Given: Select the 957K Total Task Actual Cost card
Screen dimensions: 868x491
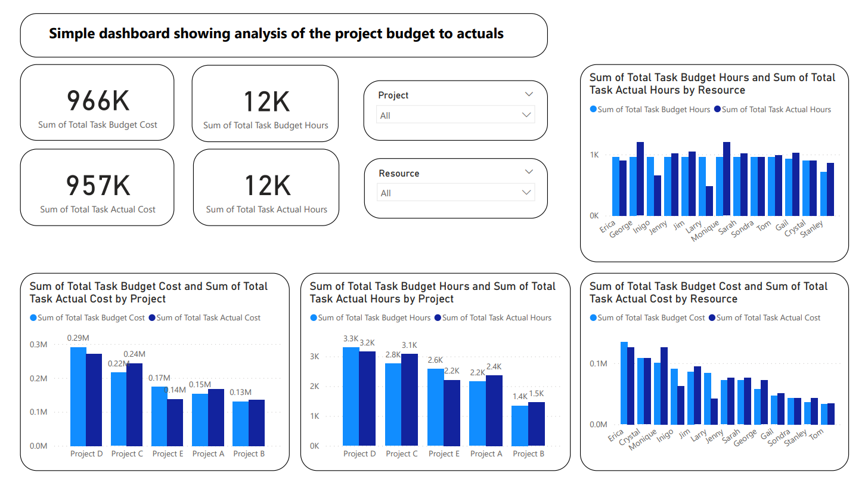Looking at the screenshot, I should tap(97, 187).
